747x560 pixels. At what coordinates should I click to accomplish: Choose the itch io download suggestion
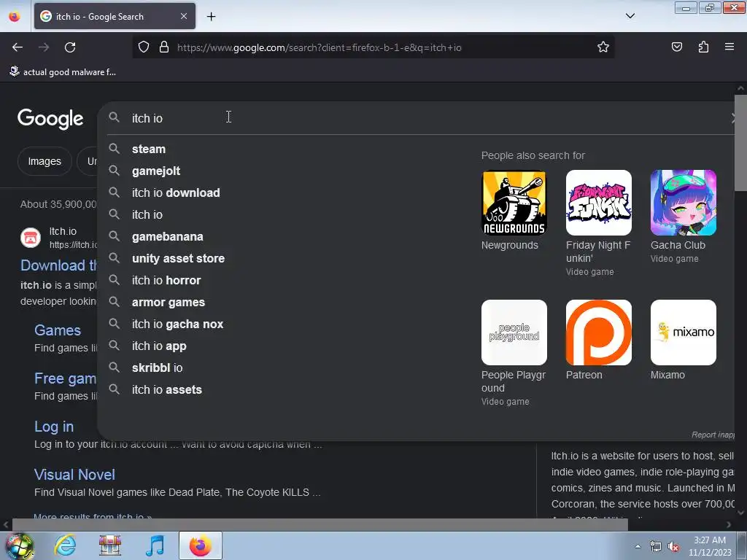[176, 192]
